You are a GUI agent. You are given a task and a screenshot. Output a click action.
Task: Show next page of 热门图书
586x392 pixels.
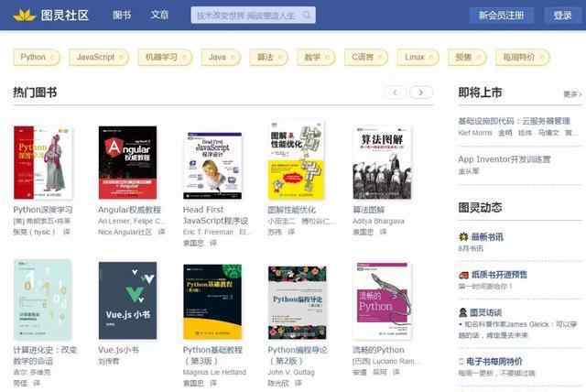point(421,92)
